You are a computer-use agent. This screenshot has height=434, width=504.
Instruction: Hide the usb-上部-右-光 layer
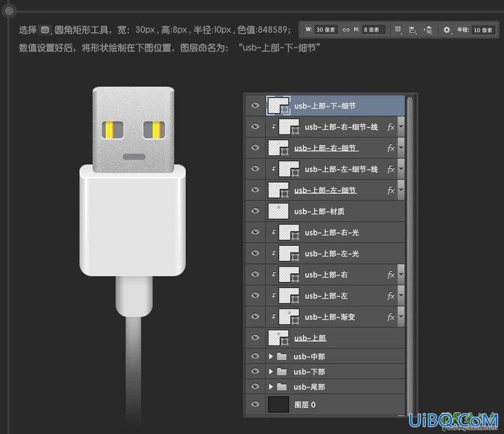[x=255, y=232]
